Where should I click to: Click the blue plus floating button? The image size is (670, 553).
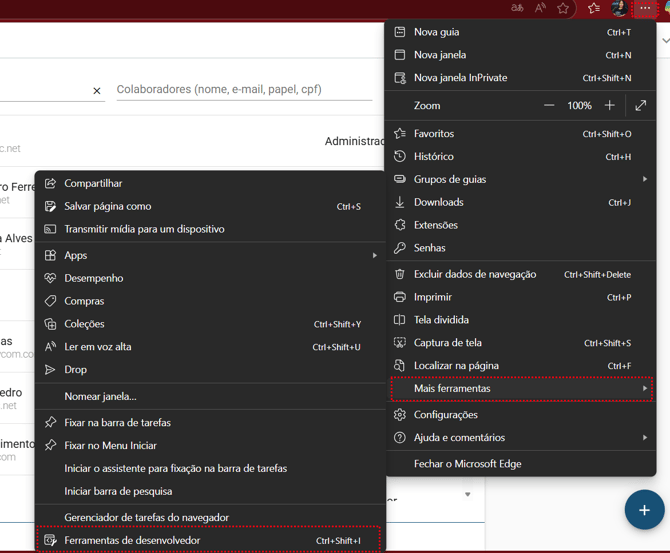click(644, 510)
